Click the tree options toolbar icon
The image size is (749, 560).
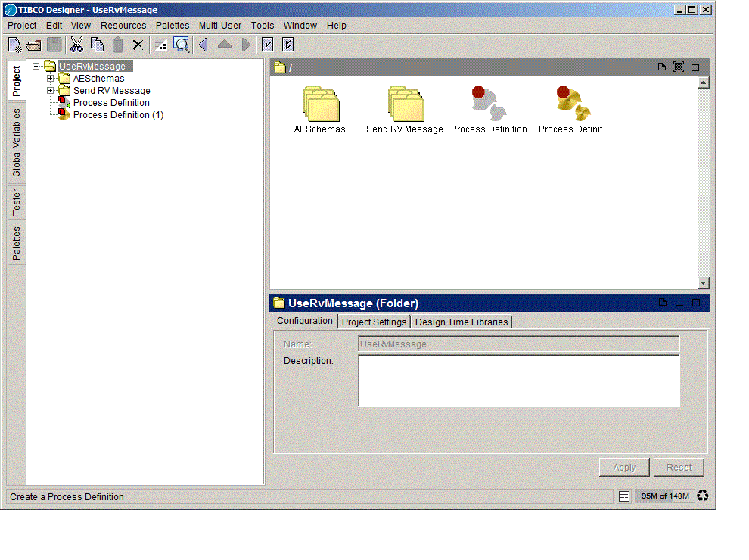[161, 45]
